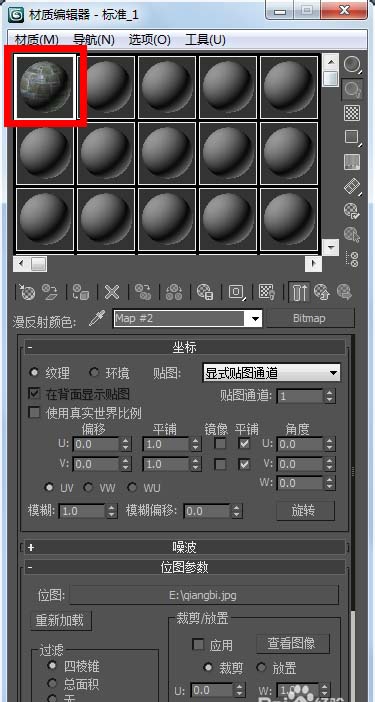The width and height of the screenshot is (375, 702).
Task: Click the E:\qiangbi.jpg bitmap path button
Action: coord(203,595)
